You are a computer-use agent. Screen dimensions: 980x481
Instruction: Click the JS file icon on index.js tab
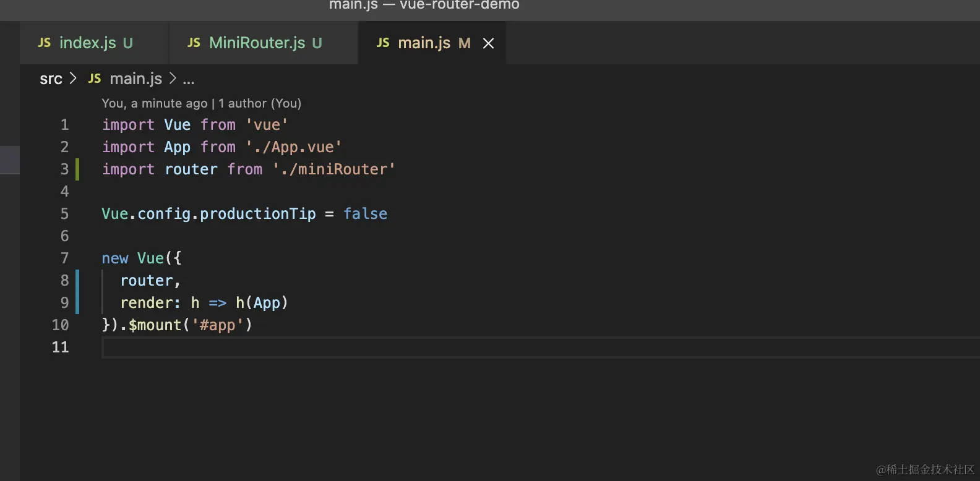44,43
